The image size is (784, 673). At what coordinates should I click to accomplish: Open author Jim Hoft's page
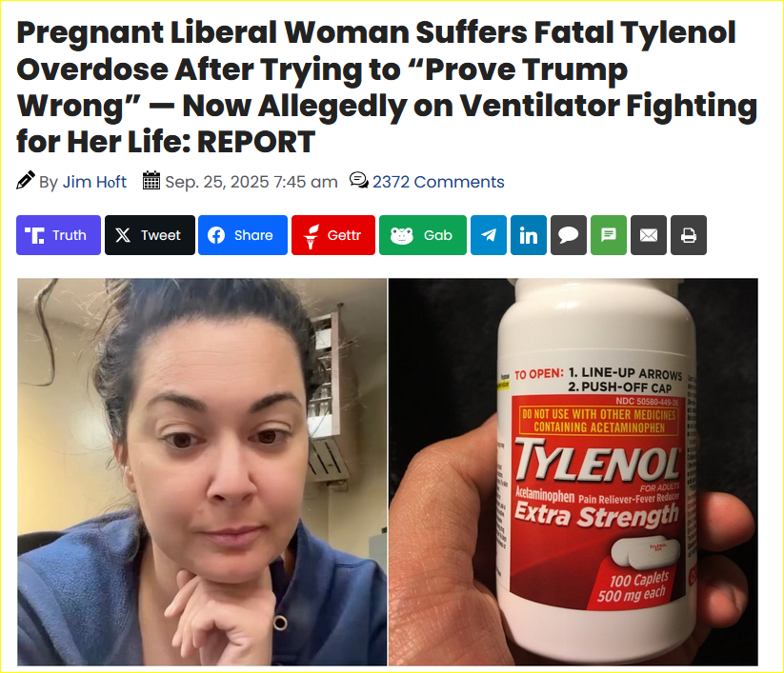click(94, 182)
